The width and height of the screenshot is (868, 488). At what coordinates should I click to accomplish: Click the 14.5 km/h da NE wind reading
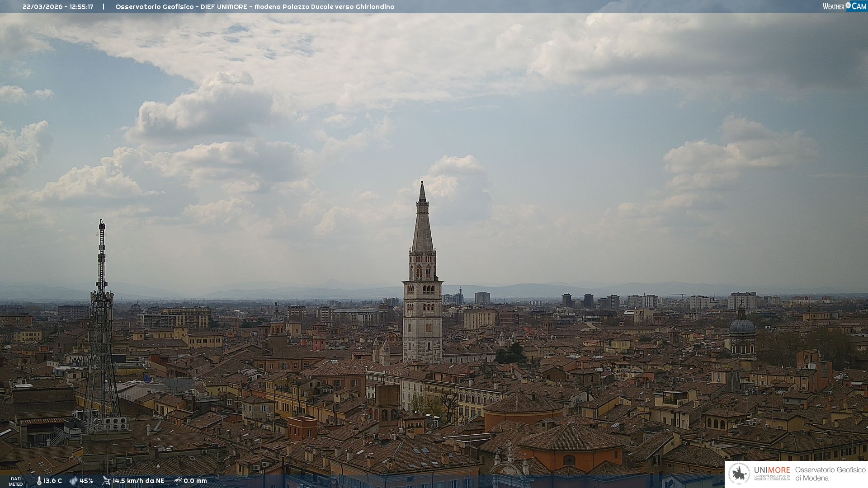pyautogui.click(x=138, y=481)
